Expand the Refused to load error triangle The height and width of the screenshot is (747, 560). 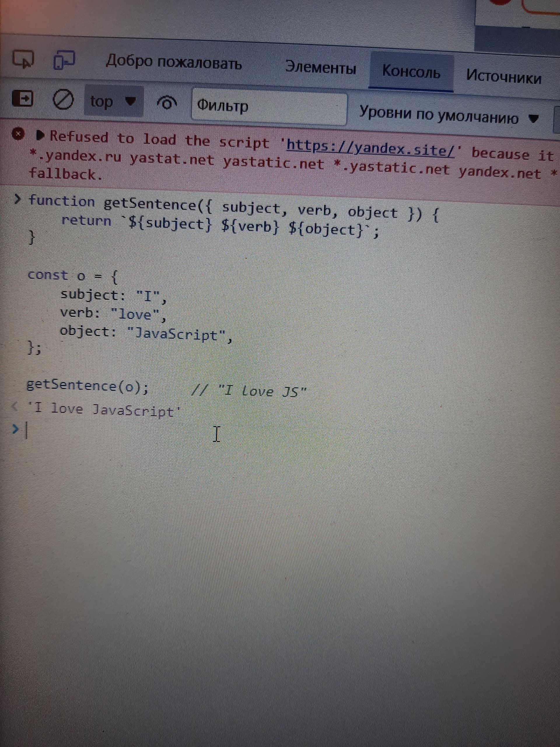[41, 136]
